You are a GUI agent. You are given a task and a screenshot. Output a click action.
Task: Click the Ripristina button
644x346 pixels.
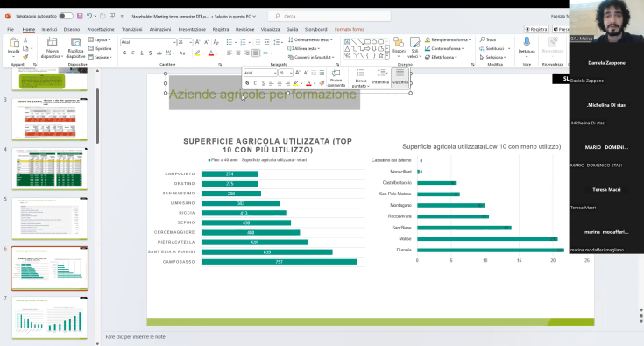click(100, 48)
